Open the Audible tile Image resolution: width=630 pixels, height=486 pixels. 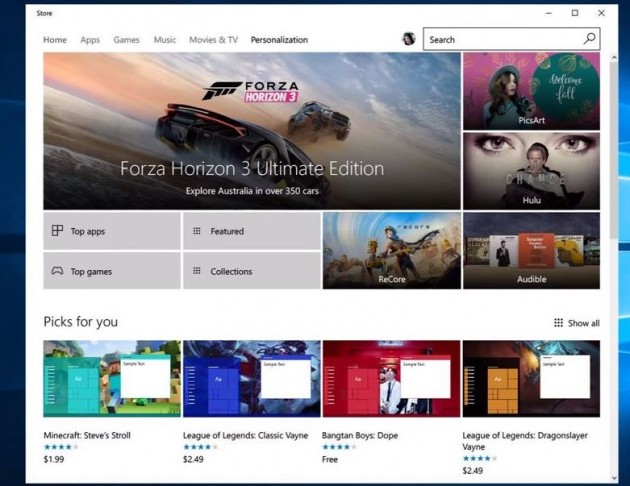(x=531, y=251)
